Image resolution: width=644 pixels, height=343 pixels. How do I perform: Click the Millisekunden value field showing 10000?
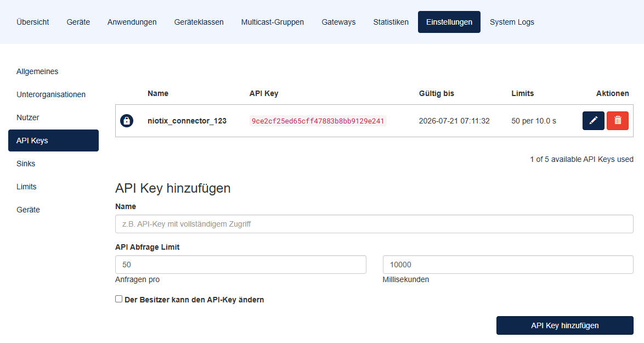tap(507, 264)
